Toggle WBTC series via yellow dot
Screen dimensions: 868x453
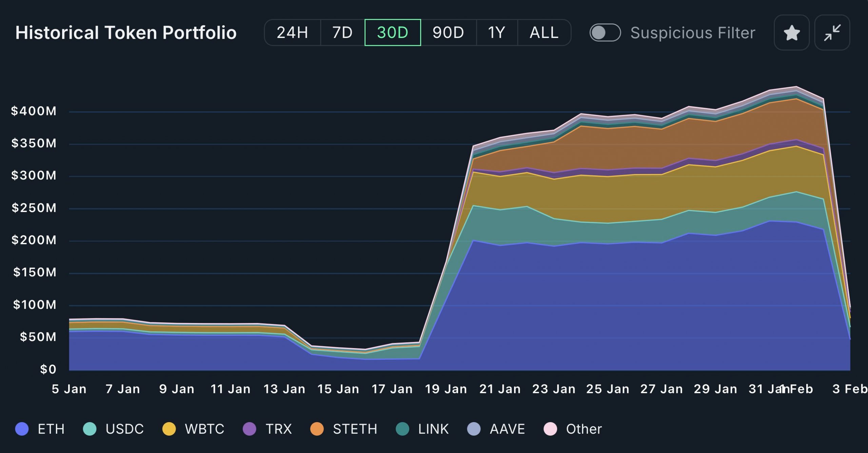tap(169, 429)
